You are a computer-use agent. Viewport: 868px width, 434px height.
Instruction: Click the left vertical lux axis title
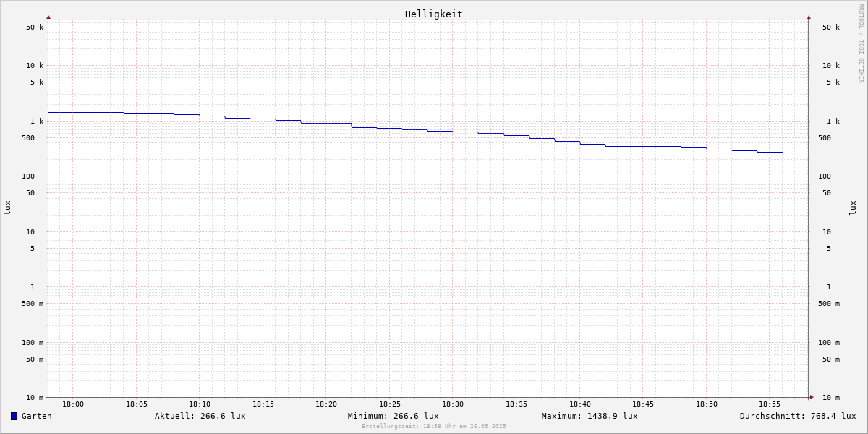point(7,208)
